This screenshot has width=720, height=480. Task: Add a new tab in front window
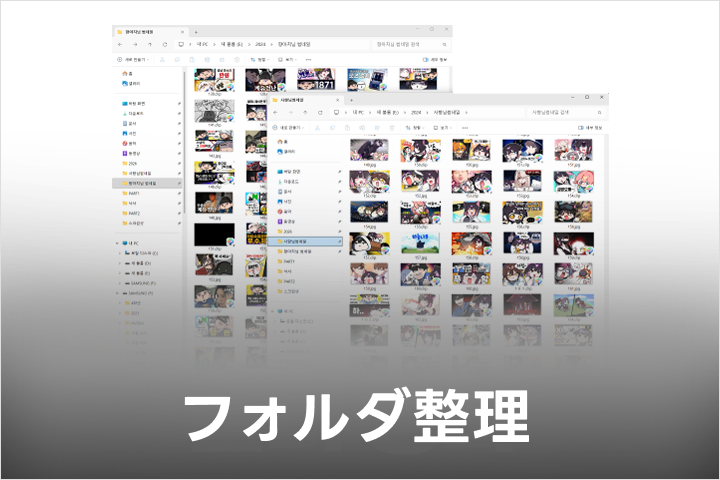tap(351, 100)
